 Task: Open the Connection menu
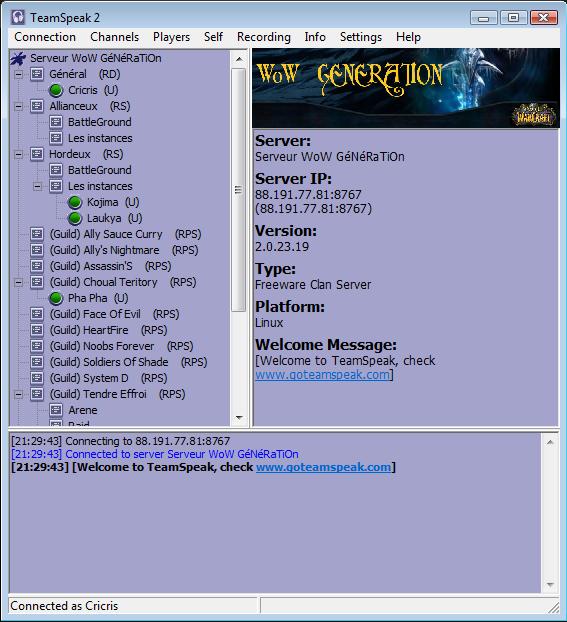pos(45,37)
